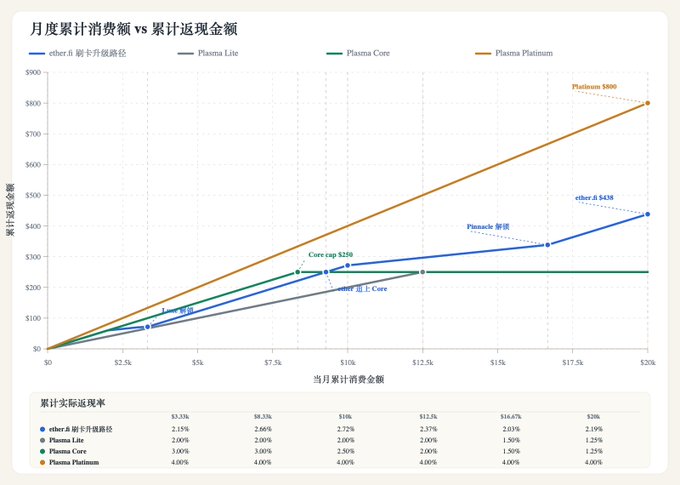Click the $20k x-axis tick label

[x=647, y=362]
